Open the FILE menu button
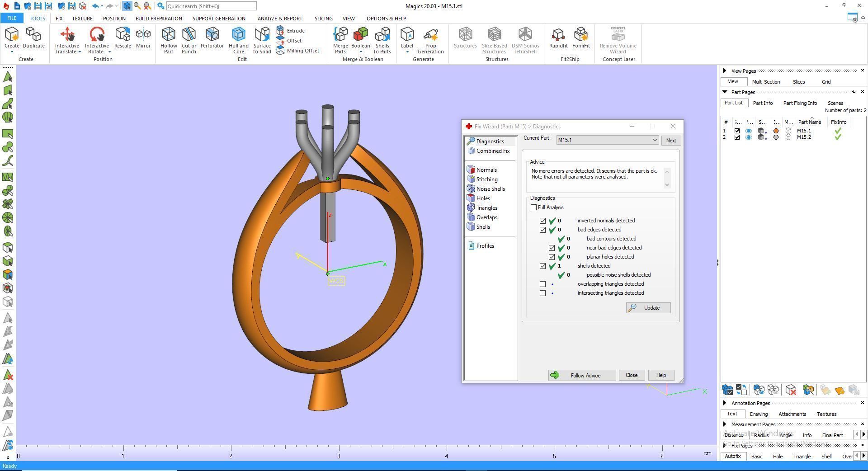 tap(12, 19)
